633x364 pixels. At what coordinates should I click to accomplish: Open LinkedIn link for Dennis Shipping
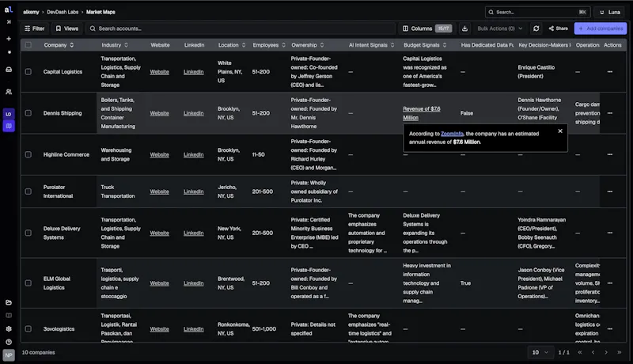tap(193, 113)
